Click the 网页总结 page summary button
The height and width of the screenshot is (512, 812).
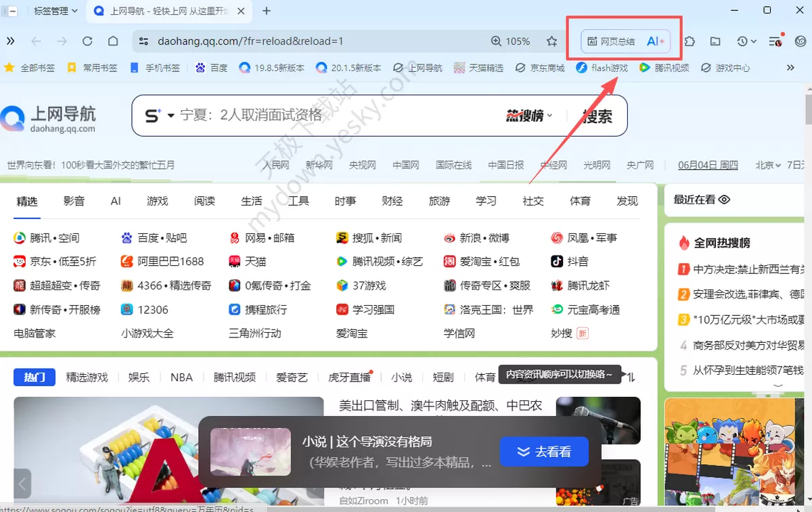tap(611, 41)
